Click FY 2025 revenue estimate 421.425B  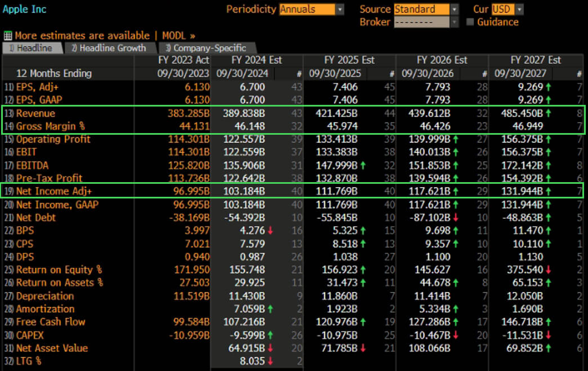[x=336, y=113]
